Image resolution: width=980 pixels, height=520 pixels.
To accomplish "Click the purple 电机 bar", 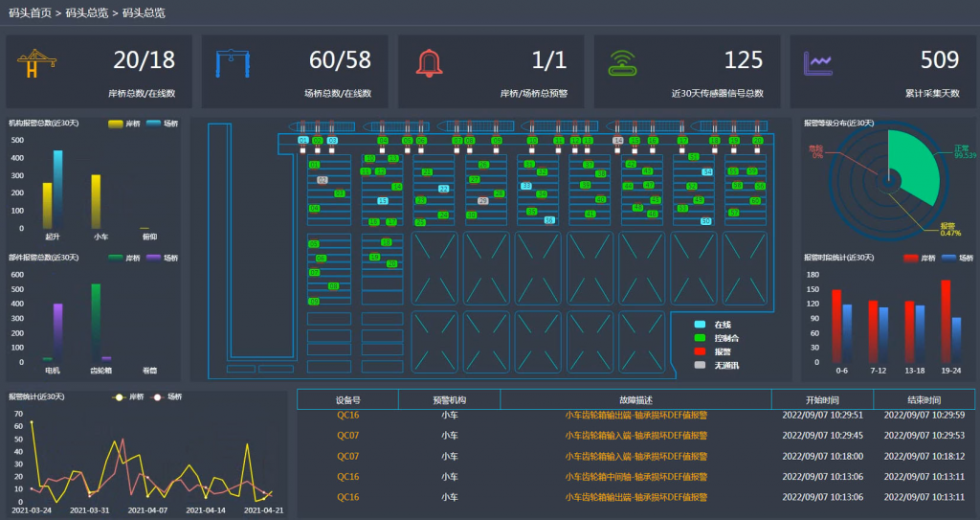I will click(57, 332).
